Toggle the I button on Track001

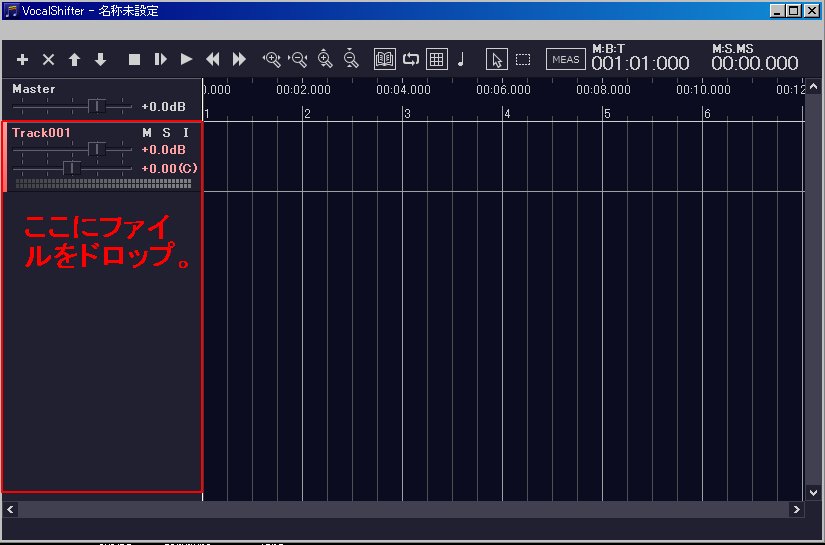[x=186, y=133]
